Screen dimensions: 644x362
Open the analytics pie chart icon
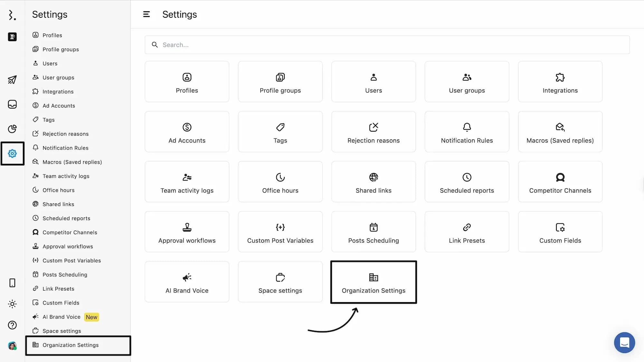[12, 129]
